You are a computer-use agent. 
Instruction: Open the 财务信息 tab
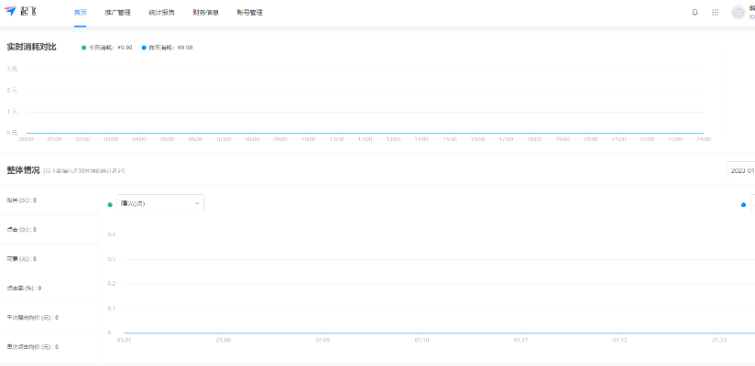(x=206, y=13)
